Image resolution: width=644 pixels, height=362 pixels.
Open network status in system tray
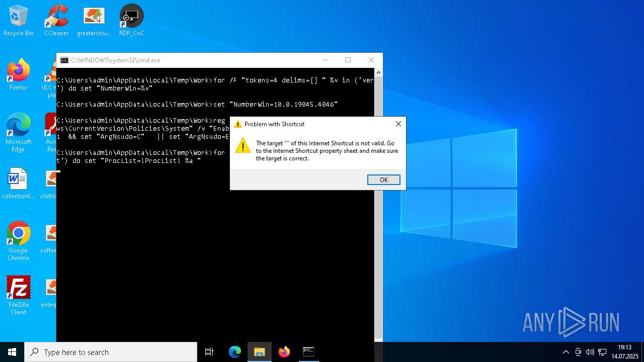pos(602,352)
